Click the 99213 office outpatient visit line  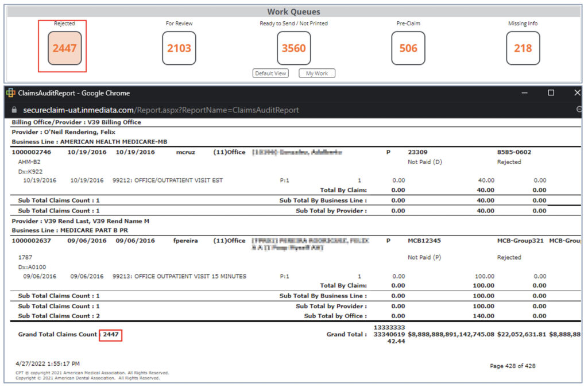coord(179,276)
